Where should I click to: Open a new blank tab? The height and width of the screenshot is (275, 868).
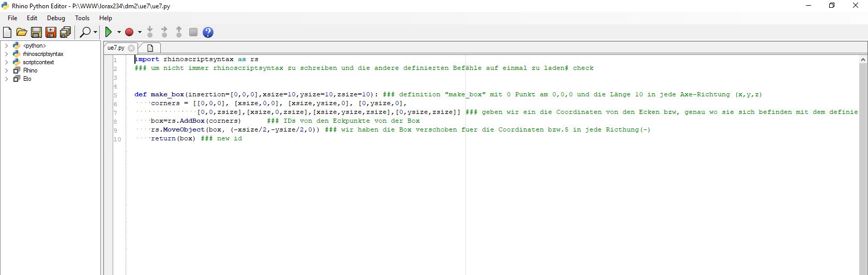[x=150, y=48]
